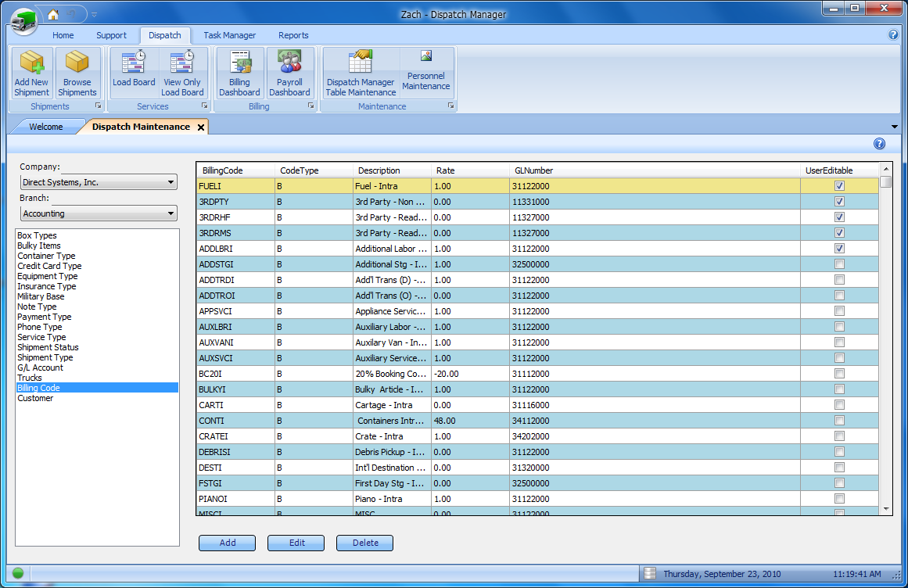Switch to the Reports ribbon tab

[293, 35]
